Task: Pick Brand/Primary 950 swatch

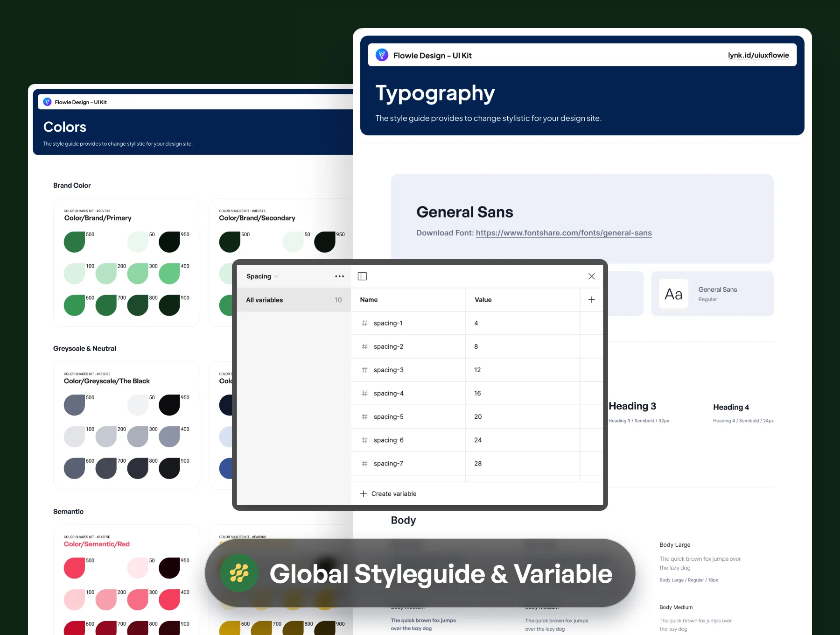Action: (169, 242)
